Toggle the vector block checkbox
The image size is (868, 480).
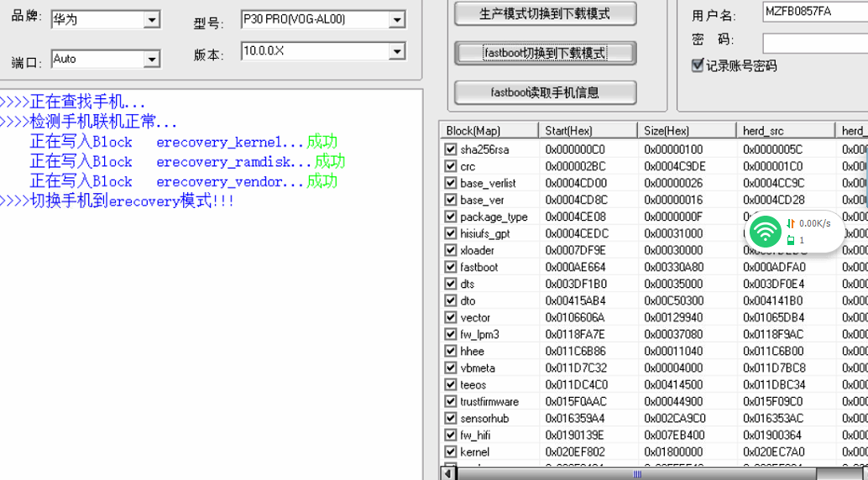451,317
